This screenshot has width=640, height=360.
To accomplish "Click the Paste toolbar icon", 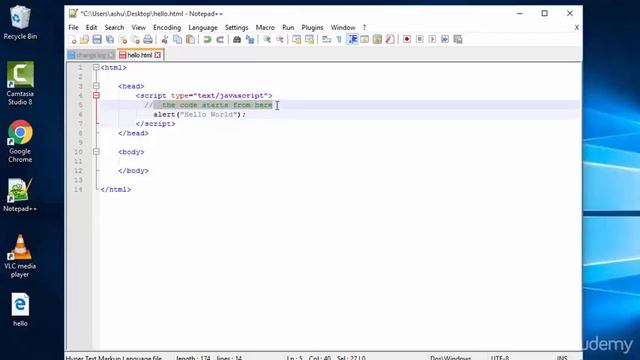I will click(x=190, y=39).
